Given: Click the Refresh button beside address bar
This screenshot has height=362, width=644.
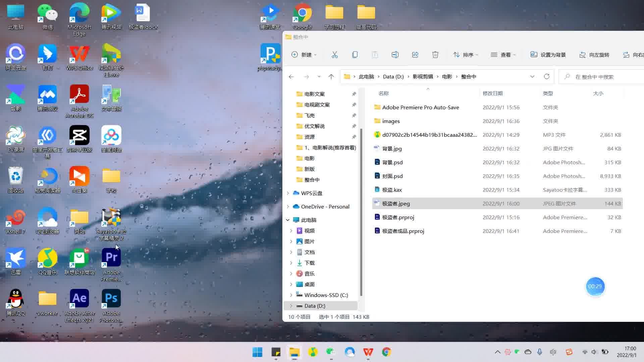Looking at the screenshot, I should click(x=546, y=76).
